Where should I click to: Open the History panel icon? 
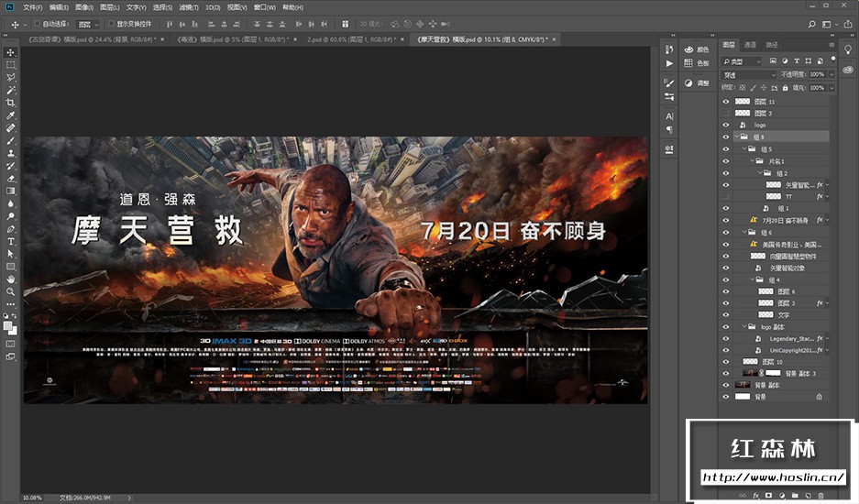669,49
